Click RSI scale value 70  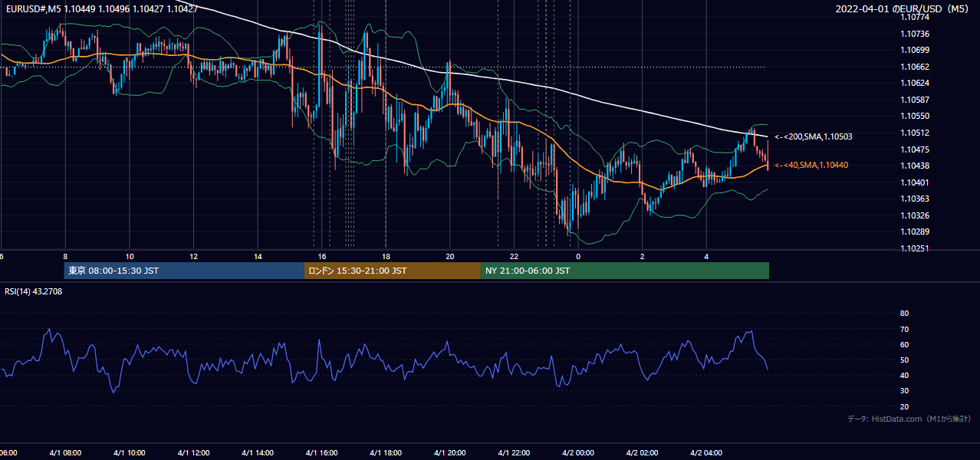pyautogui.click(x=904, y=329)
